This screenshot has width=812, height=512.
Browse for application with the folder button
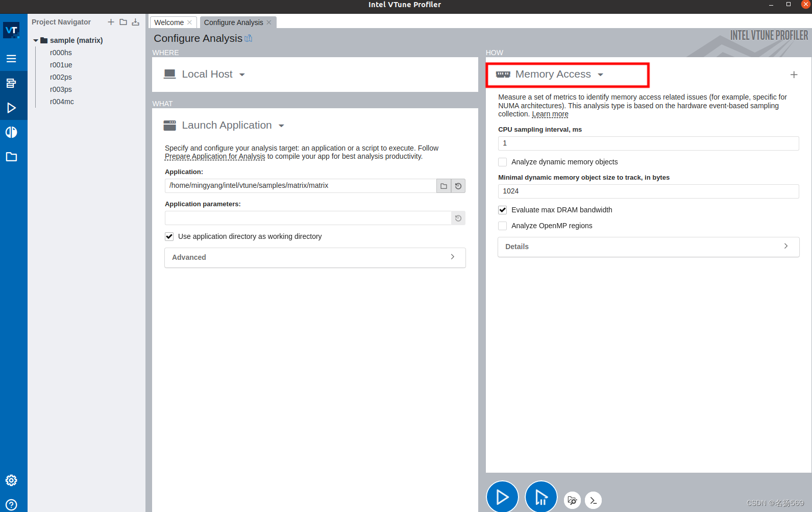click(x=444, y=186)
